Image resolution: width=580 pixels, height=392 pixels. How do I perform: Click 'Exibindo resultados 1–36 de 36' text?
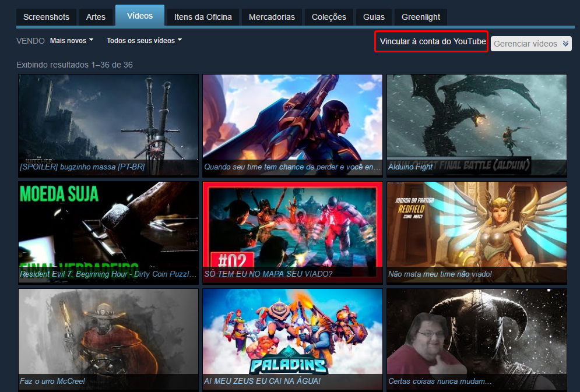tap(75, 65)
